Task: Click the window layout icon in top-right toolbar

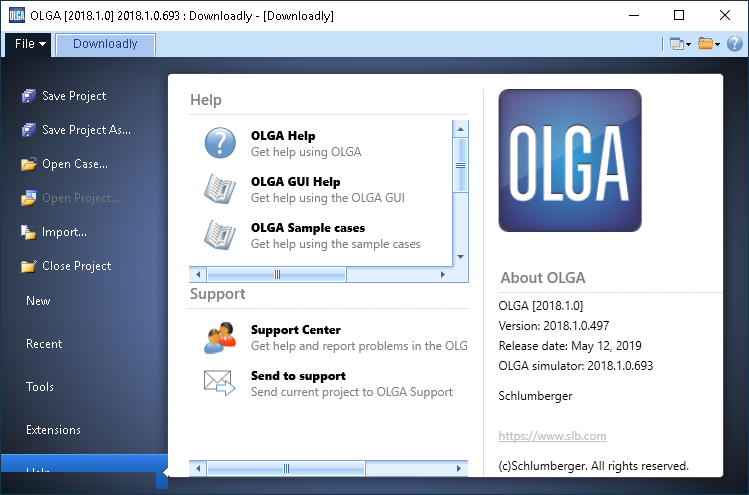Action: pyautogui.click(x=676, y=44)
